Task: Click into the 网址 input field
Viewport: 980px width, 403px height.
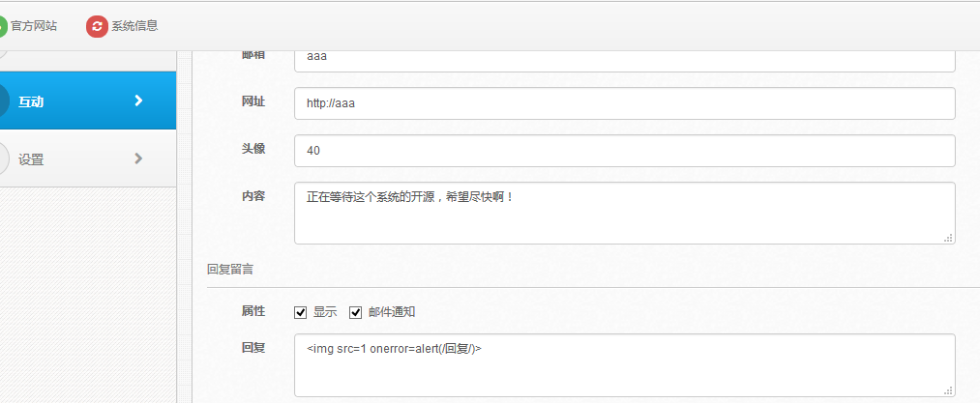Action: click(x=624, y=103)
